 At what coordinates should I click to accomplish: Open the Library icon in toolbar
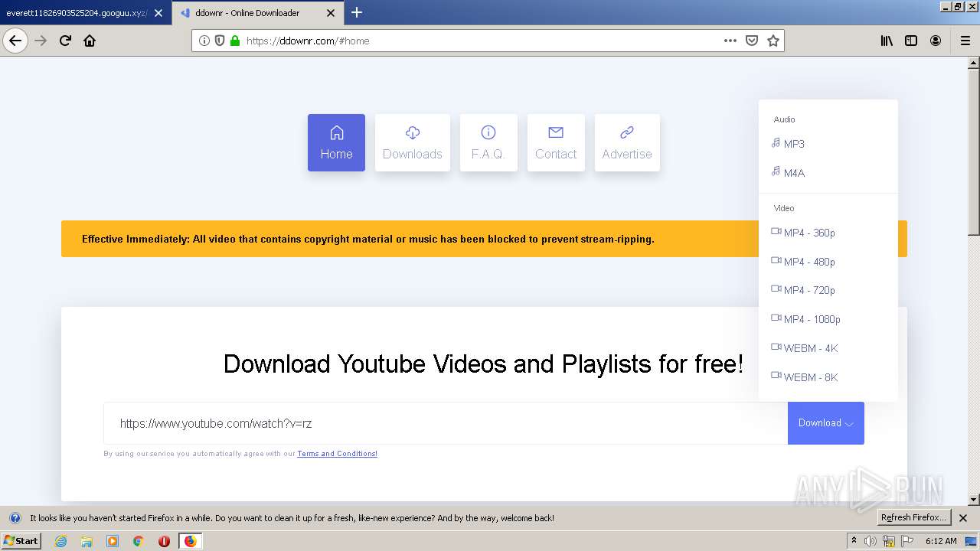(x=887, y=41)
